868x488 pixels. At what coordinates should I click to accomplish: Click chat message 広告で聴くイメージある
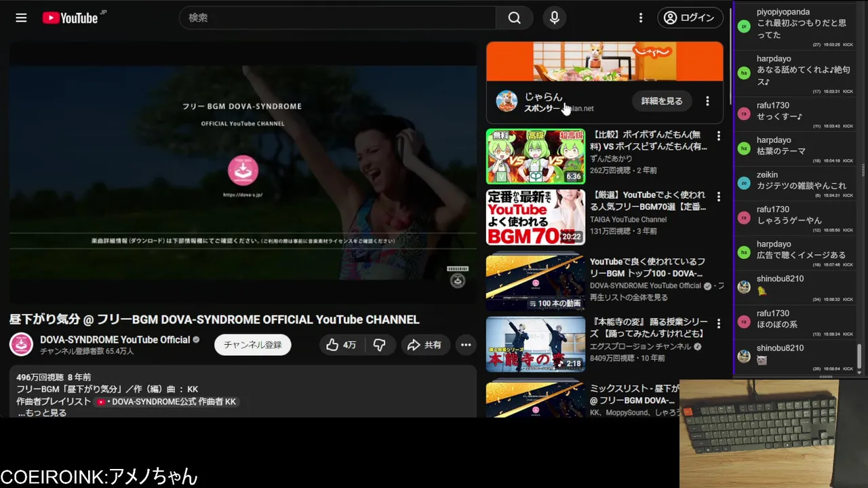pyautogui.click(x=801, y=255)
